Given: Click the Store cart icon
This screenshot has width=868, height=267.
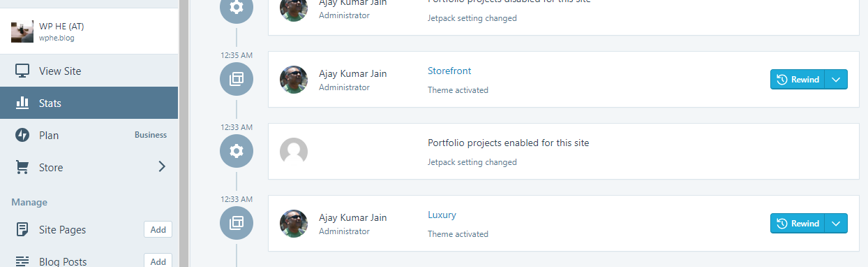Looking at the screenshot, I should point(22,168).
